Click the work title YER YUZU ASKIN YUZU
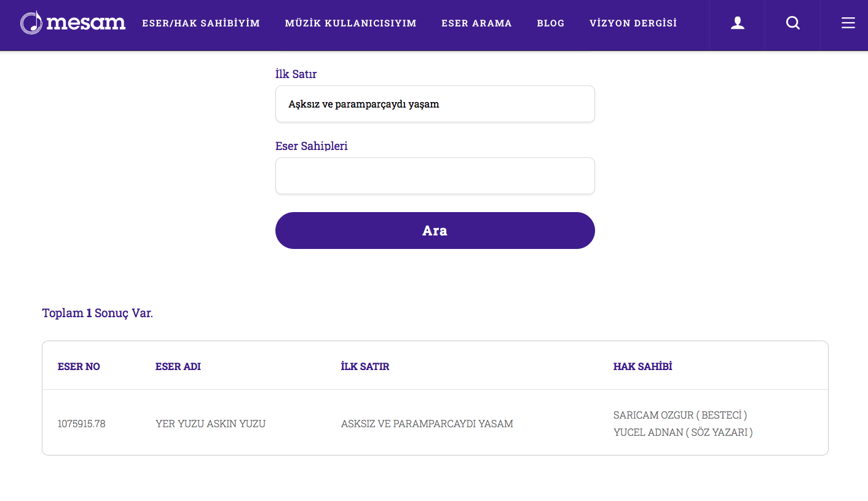This screenshot has height=501, width=868. click(210, 424)
